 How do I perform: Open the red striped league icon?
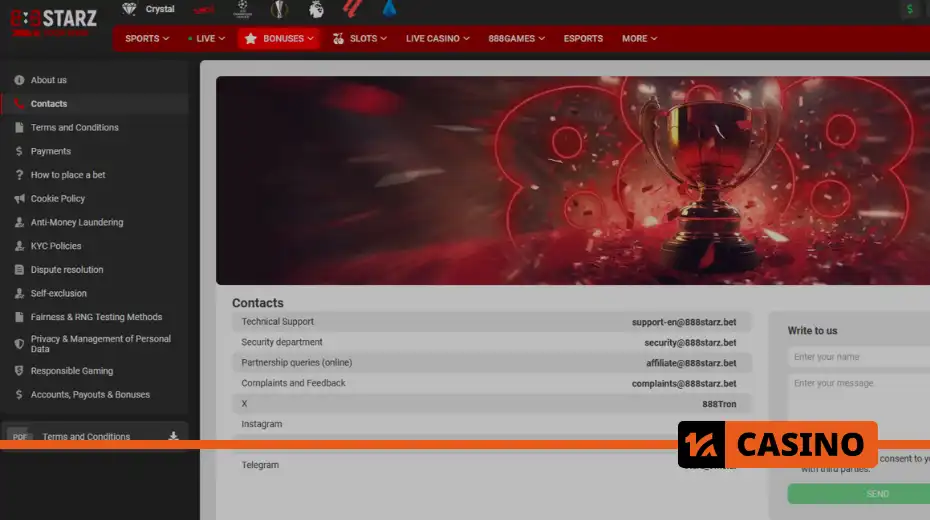[352, 9]
